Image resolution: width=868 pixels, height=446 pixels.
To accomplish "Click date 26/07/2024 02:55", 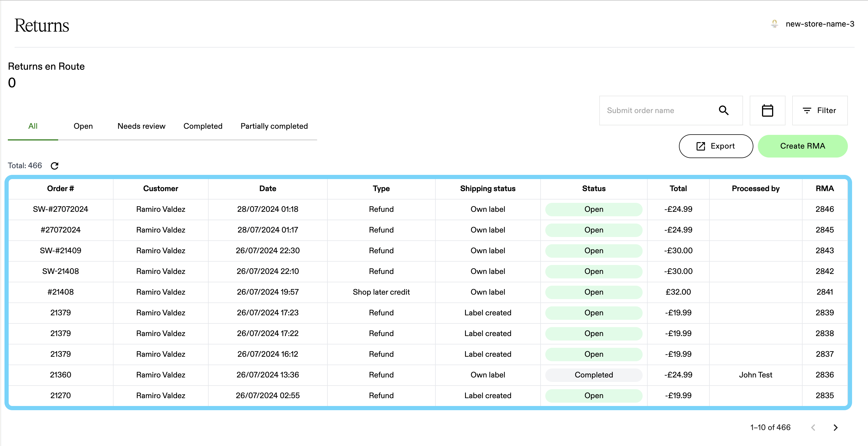I will point(268,395).
